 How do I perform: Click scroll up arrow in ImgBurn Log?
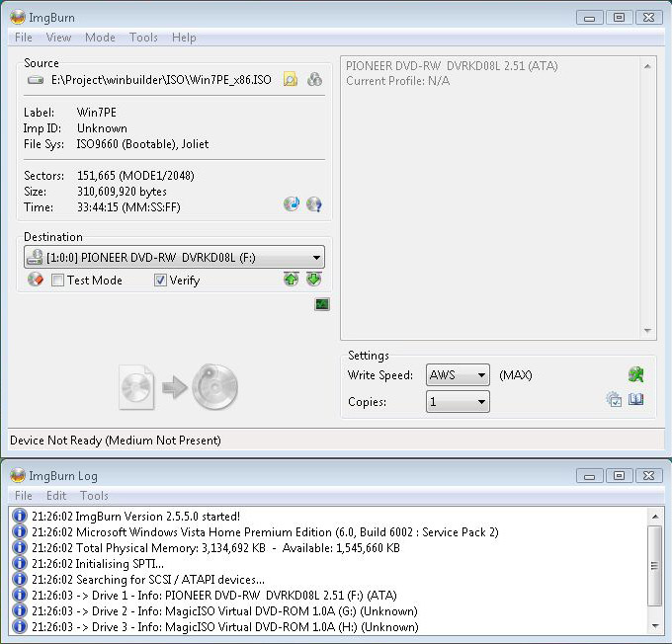click(655, 517)
